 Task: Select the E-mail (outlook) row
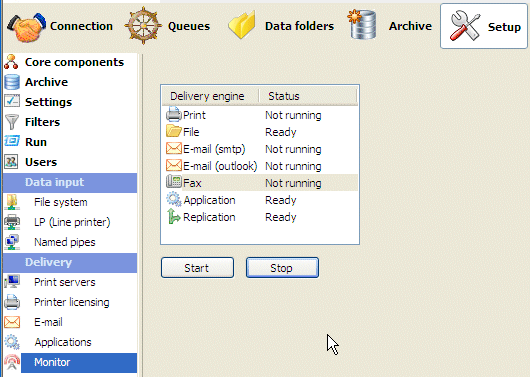click(260, 166)
